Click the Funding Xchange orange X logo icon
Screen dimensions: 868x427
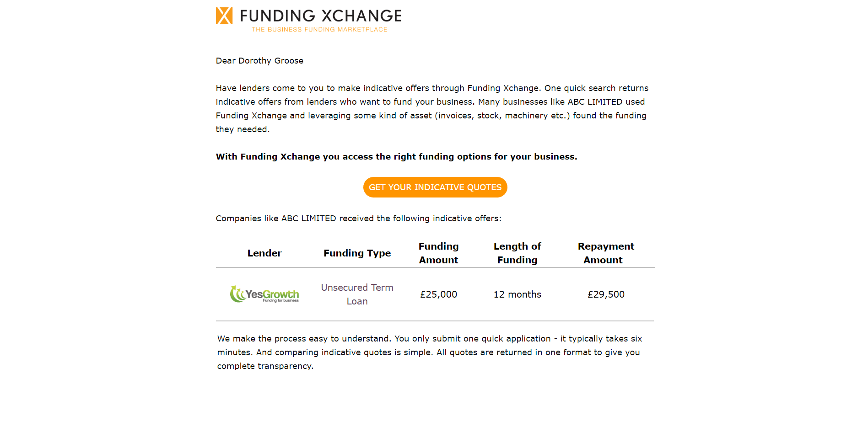[224, 16]
